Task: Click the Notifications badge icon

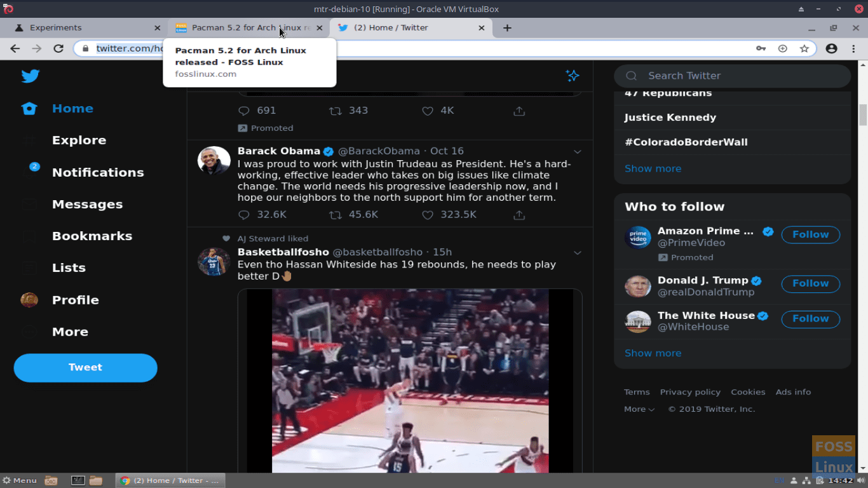Action: point(34,166)
